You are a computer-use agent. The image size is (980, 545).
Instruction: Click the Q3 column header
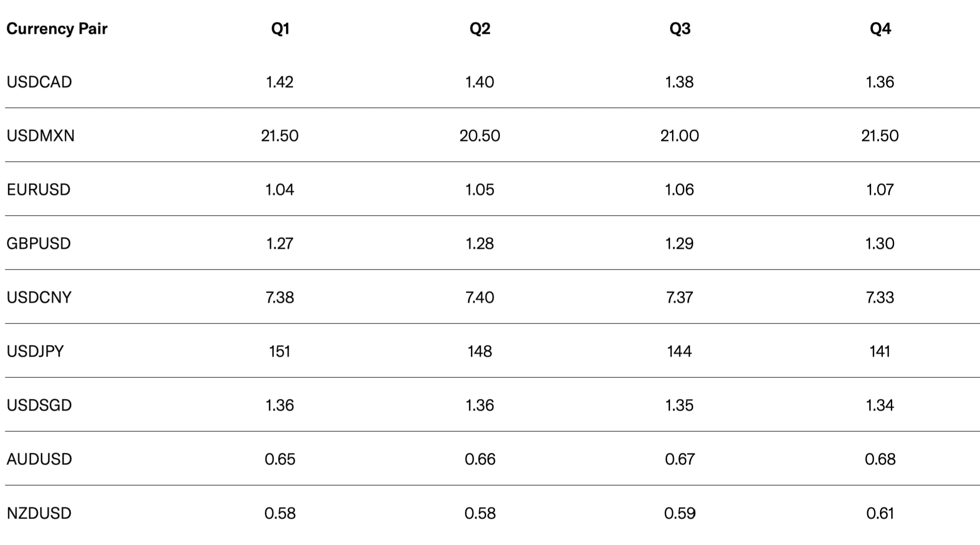pyautogui.click(x=680, y=29)
